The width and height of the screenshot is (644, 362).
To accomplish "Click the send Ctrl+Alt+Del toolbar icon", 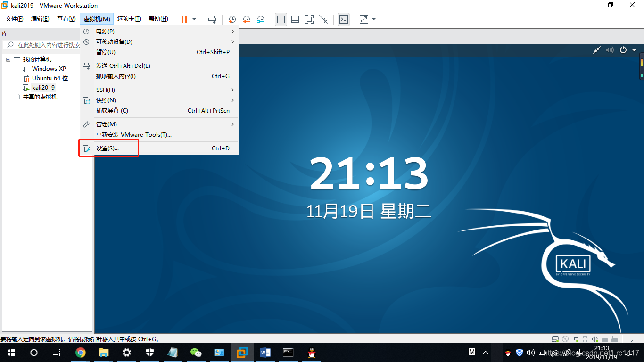I will (212, 19).
